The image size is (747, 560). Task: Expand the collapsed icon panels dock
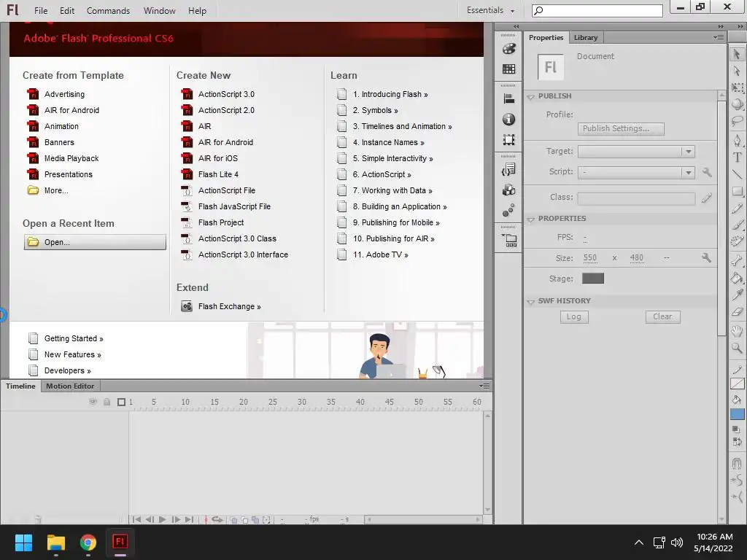click(x=516, y=27)
